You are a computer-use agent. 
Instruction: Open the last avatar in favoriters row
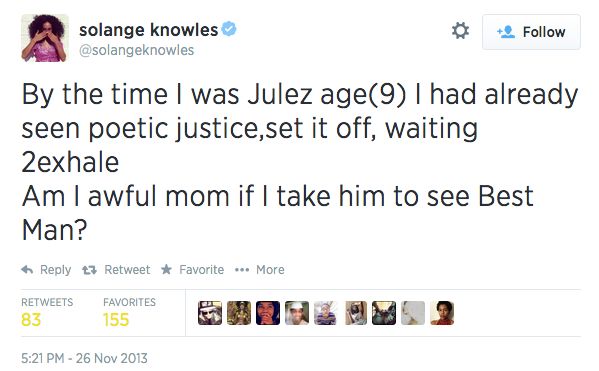tap(442, 313)
